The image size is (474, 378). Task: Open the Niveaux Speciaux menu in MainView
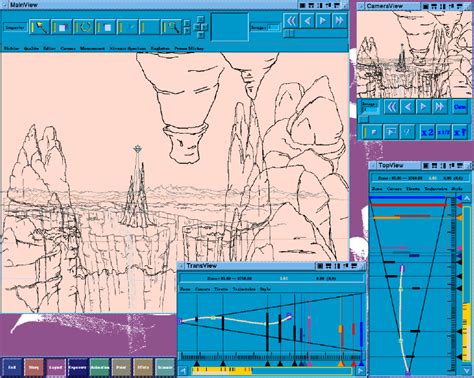128,48
